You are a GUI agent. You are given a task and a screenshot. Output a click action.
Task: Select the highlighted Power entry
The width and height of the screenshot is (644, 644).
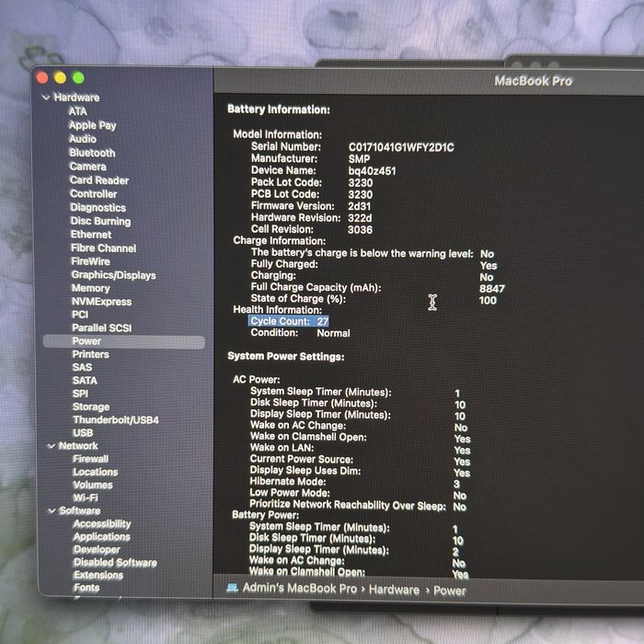click(x=124, y=341)
